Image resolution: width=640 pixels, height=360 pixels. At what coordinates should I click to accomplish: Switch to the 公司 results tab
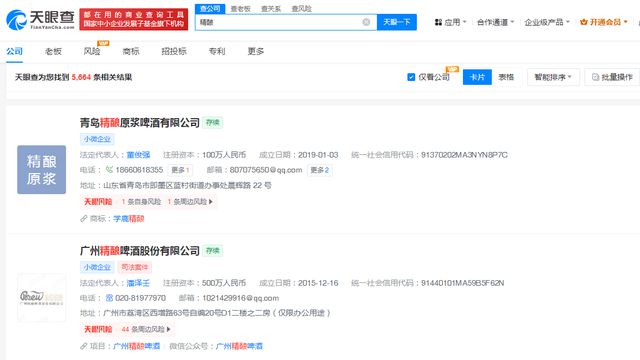14,51
